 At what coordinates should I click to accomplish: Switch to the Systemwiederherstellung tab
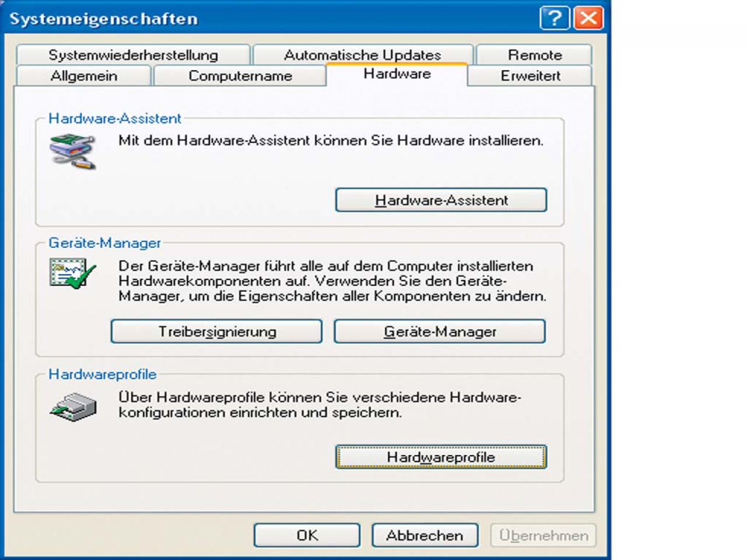(x=133, y=55)
